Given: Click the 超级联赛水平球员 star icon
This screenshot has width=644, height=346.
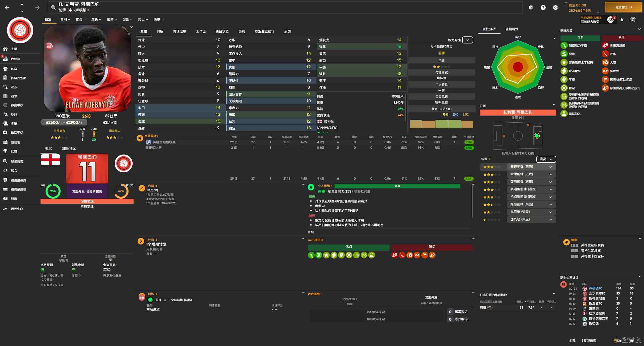Looking at the screenshot, I should (564, 63).
